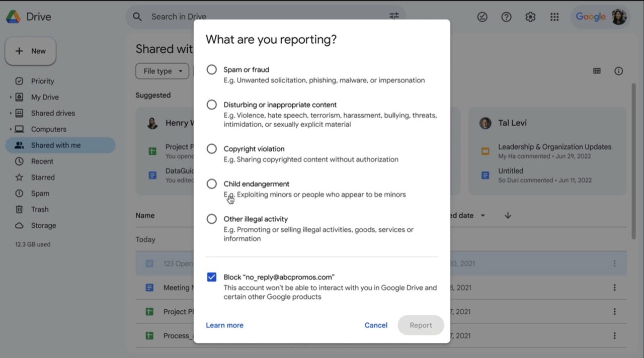Click the help question mark icon
Viewport: 644px width, 358px height.
506,17
